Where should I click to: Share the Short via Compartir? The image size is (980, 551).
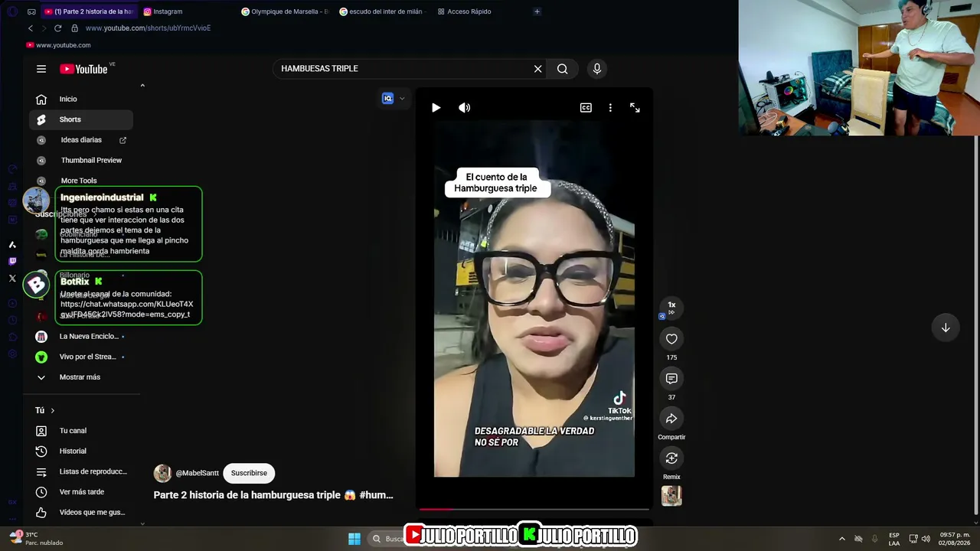(671, 419)
